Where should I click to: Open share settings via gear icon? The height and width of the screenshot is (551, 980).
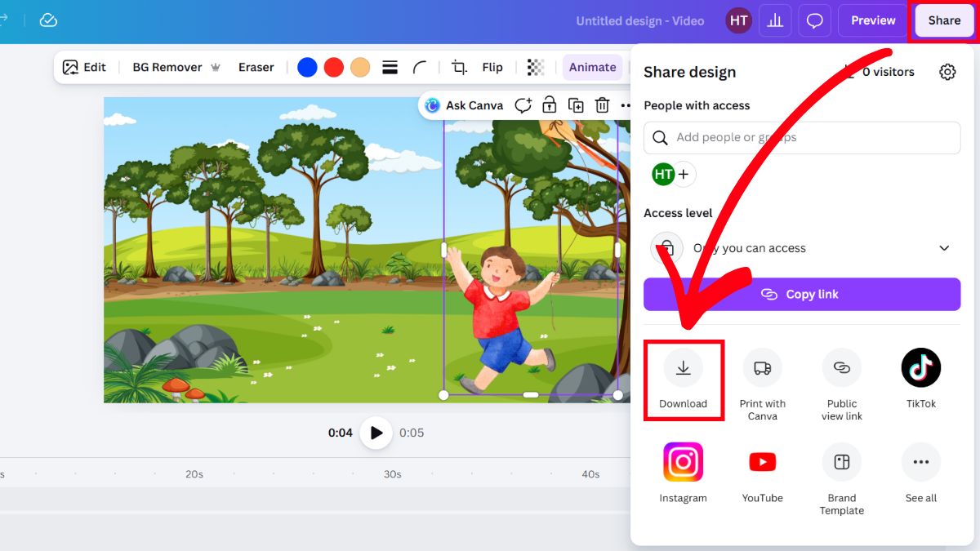[x=947, y=71]
